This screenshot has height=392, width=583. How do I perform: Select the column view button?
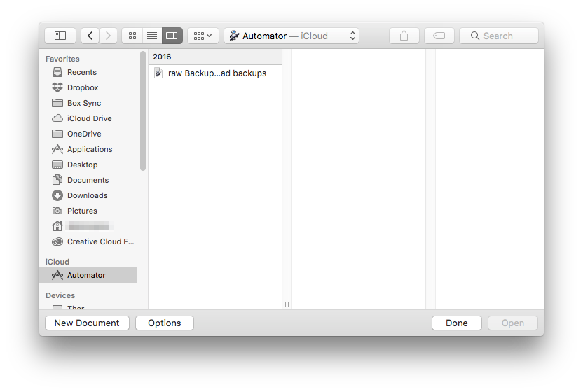pyautogui.click(x=172, y=36)
